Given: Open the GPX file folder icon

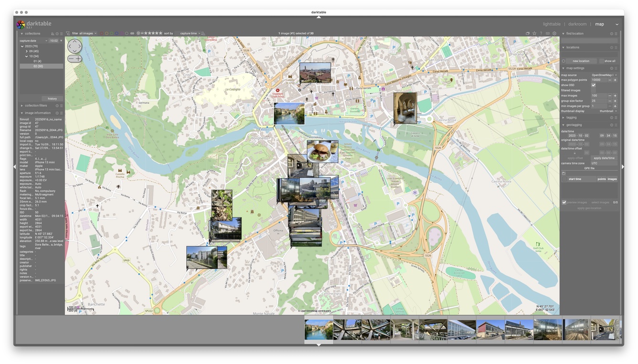Looking at the screenshot, I should (x=564, y=173).
